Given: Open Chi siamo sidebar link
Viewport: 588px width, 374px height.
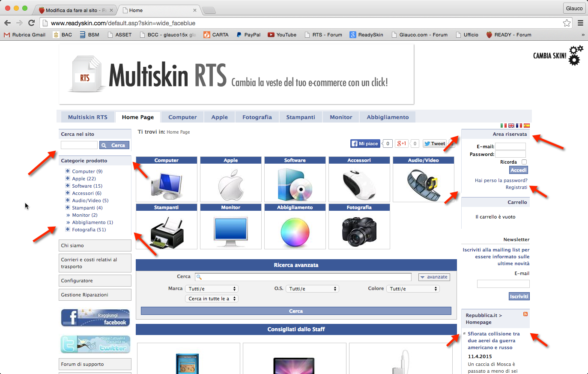Looking at the screenshot, I should point(95,245).
